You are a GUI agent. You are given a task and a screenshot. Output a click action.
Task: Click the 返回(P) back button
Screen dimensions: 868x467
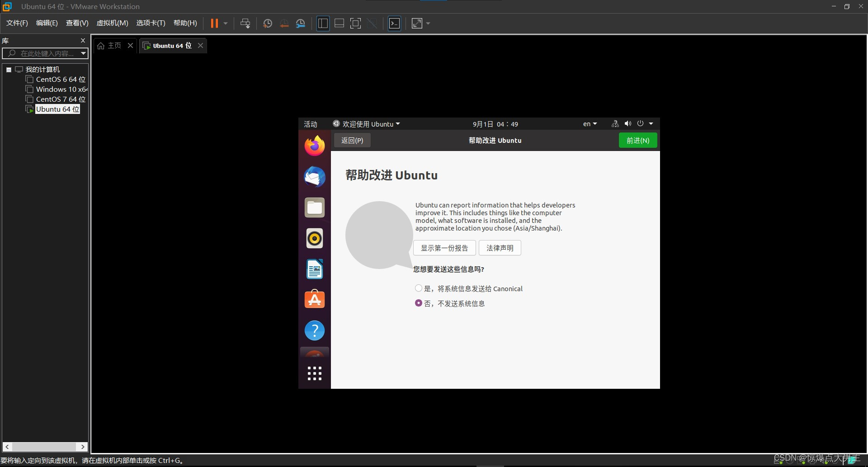(x=352, y=141)
